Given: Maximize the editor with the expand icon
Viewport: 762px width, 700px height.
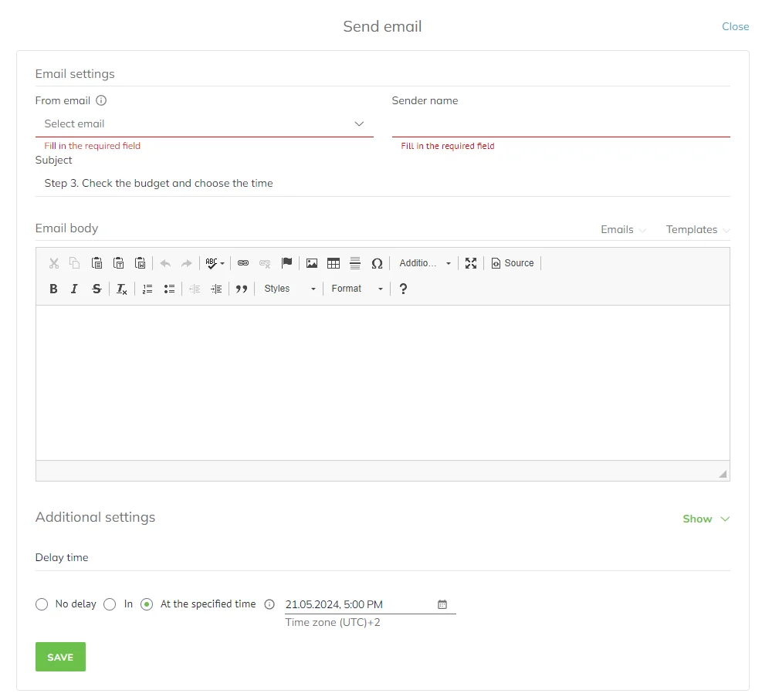Looking at the screenshot, I should (x=471, y=263).
